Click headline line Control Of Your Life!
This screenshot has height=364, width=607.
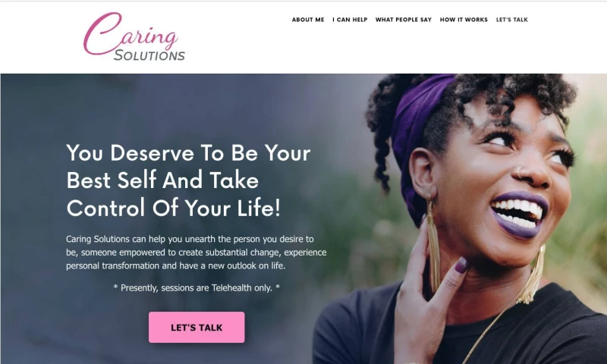173,207
